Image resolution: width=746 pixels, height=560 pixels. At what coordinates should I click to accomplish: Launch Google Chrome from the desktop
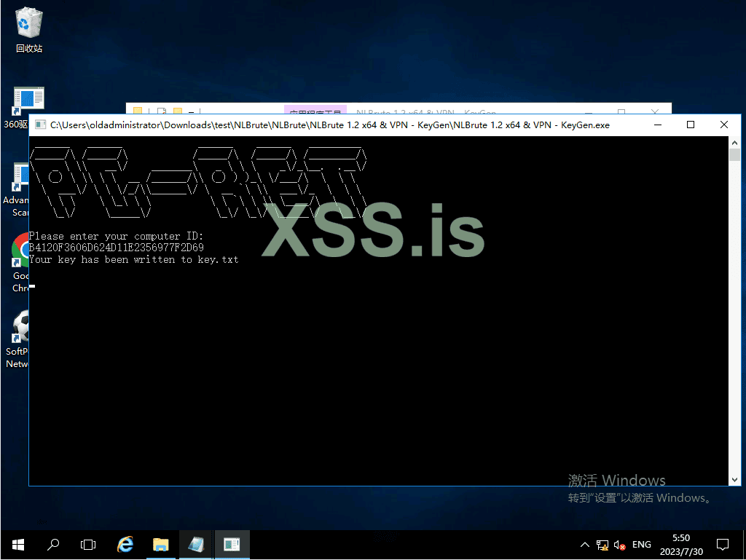click(19, 262)
